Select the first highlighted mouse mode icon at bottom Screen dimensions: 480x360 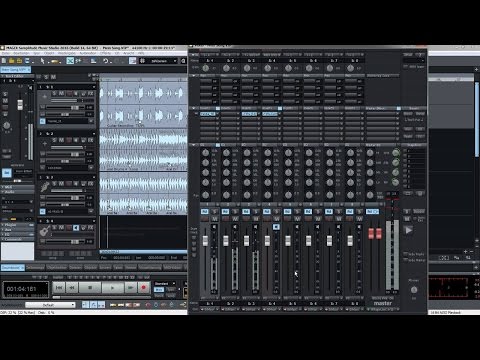pos(86,305)
